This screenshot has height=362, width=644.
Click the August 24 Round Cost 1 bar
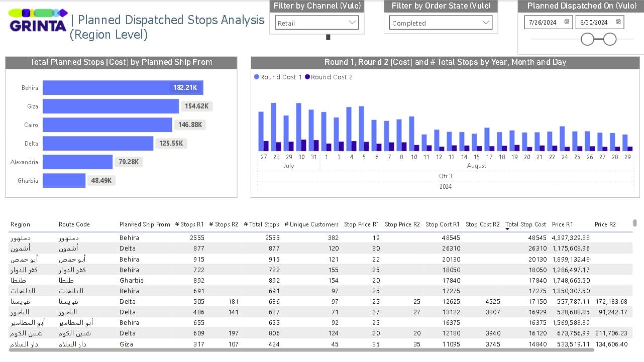[562, 139]
